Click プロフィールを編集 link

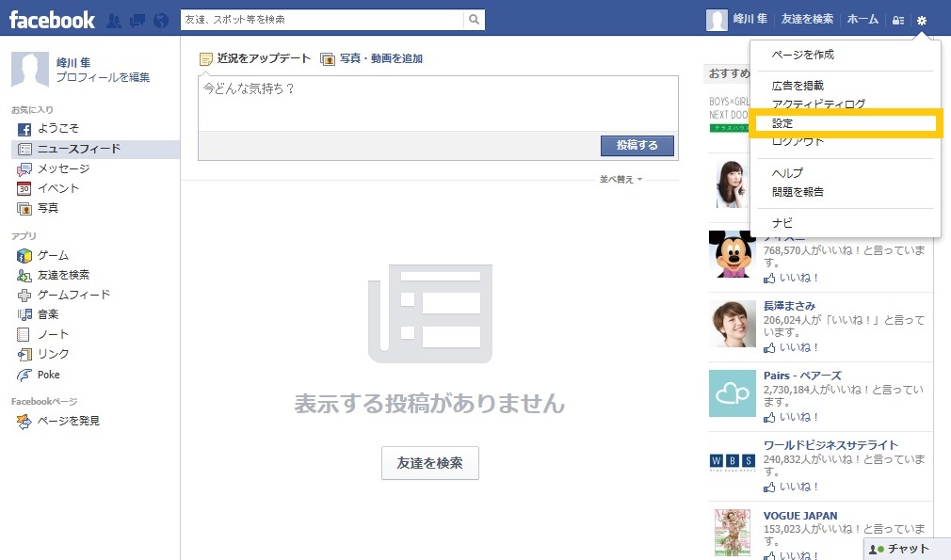104,77
